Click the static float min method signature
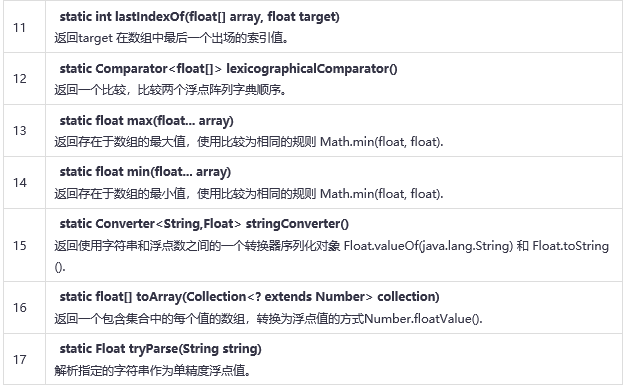Screen dimensions: 628x389 [x=145, y=172]
